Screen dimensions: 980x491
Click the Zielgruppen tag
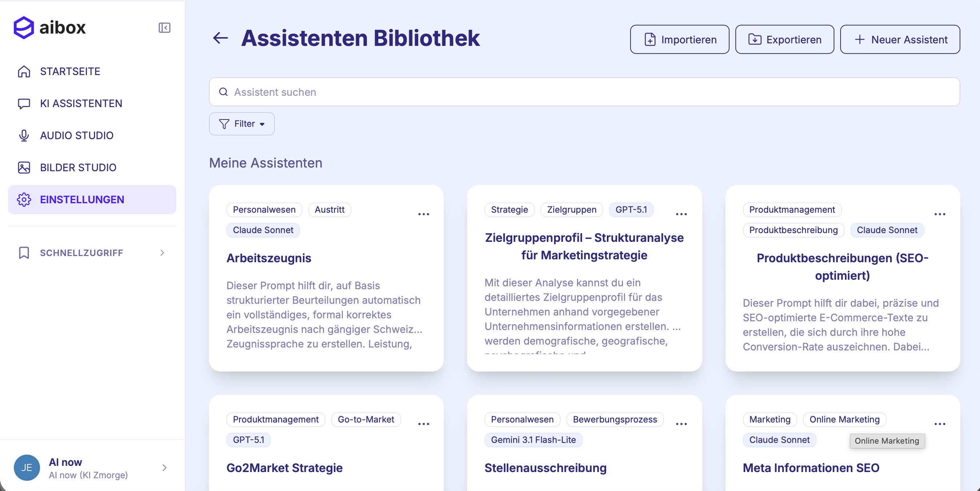pyautogui.click(x=572, y=210)
